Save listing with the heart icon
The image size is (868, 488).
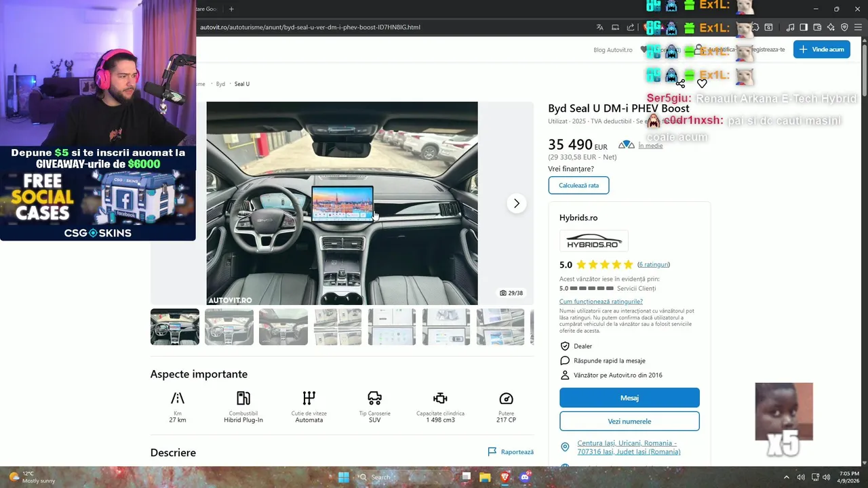tap(702, 83)
